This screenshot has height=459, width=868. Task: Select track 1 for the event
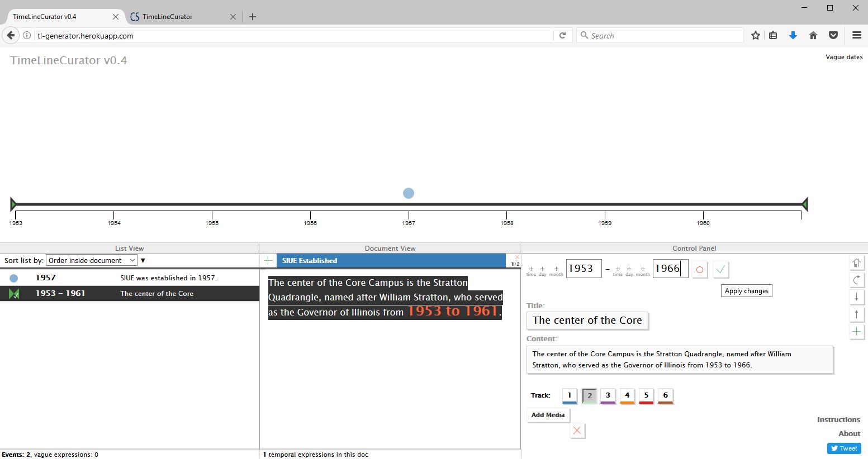click(x=570, y=395)
